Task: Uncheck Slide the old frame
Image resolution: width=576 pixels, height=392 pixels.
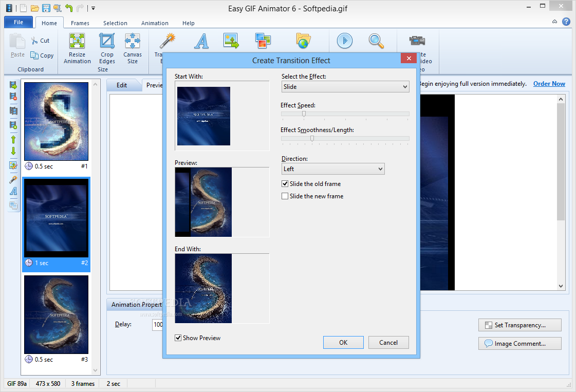Action: [285, 184]
